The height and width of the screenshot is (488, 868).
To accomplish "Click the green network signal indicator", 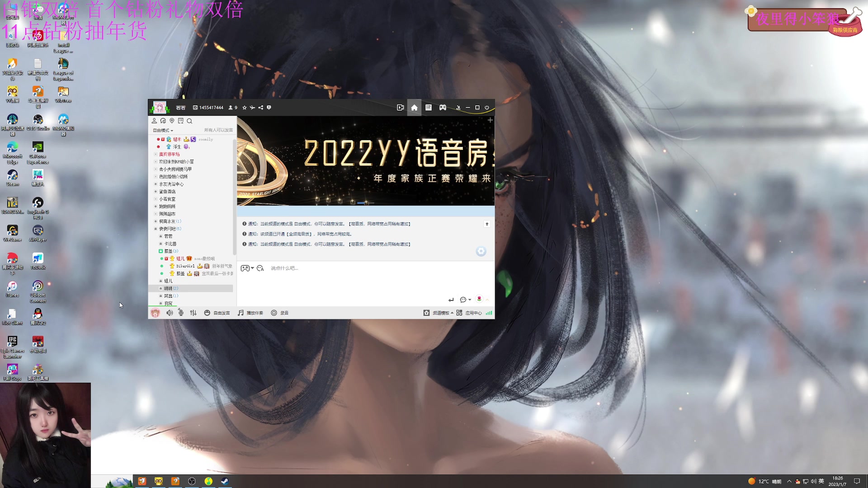I will pyautogui.click(x=489, y=313).
